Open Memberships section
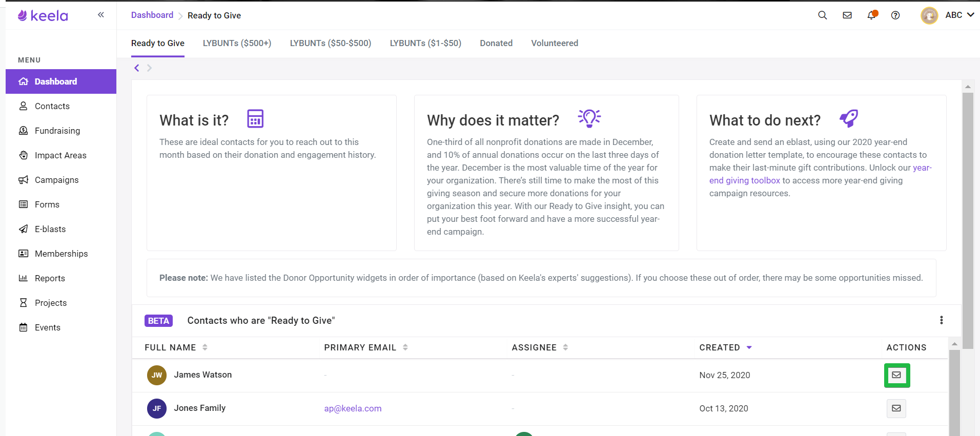 pos(61,254)
